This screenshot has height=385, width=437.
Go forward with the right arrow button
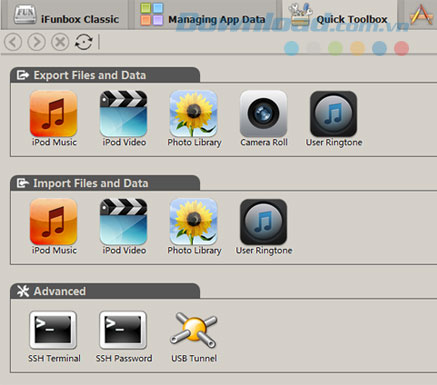pyautogui.click(x=36, y=42)
